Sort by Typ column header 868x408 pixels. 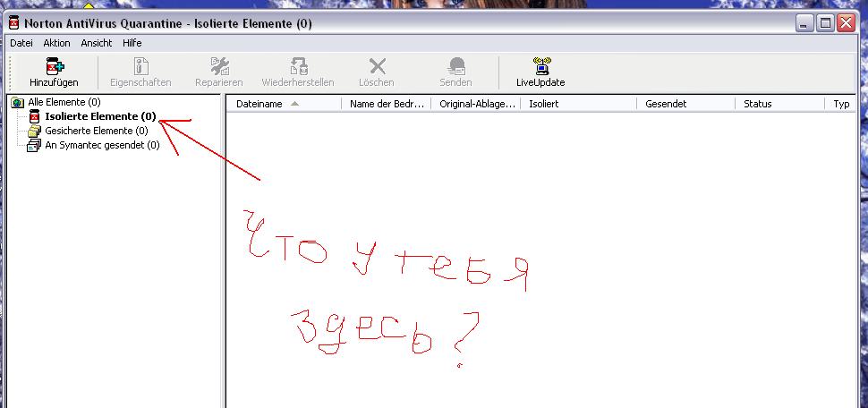tap(841, 104)
